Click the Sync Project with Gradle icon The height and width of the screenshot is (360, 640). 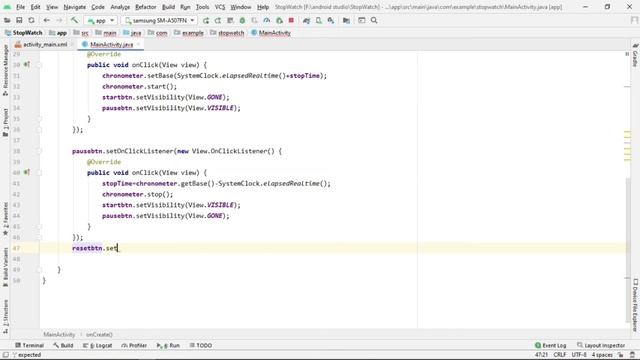307,20
